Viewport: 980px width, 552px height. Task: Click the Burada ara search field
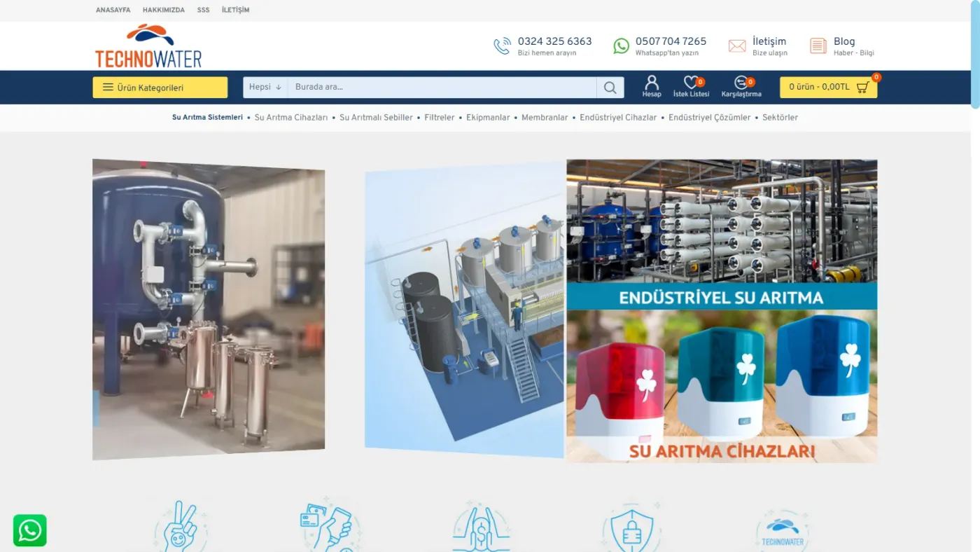442,88
